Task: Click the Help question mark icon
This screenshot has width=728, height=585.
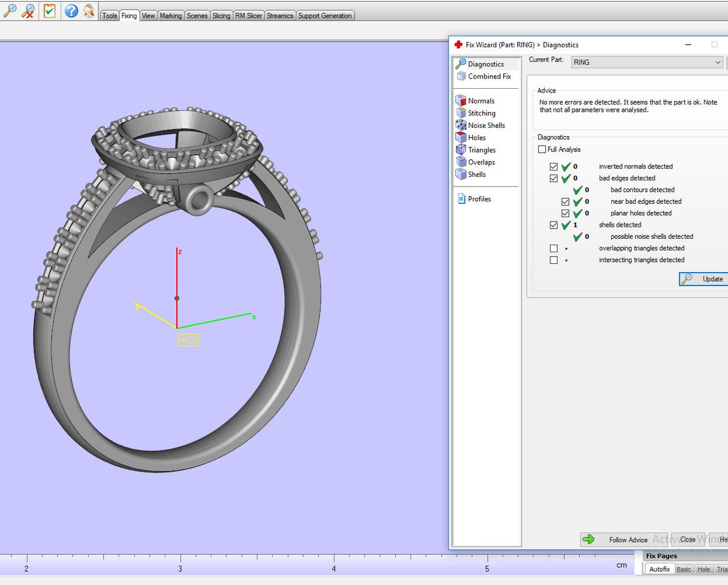Action: 72,11
